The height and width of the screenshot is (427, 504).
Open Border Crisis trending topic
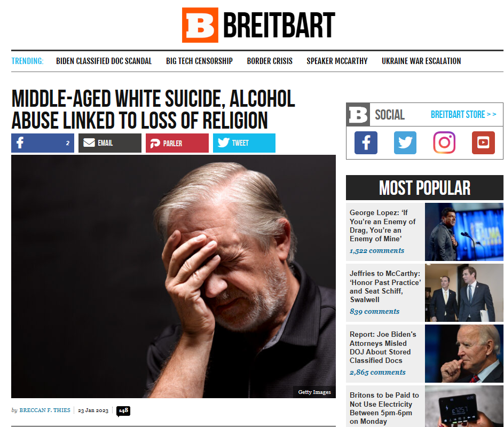(270, 61)
